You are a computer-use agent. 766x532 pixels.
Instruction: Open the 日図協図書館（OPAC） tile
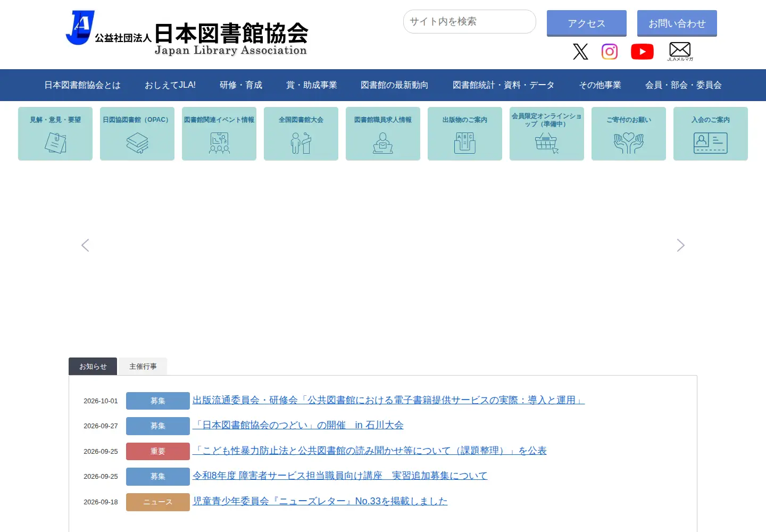(137, 134)
